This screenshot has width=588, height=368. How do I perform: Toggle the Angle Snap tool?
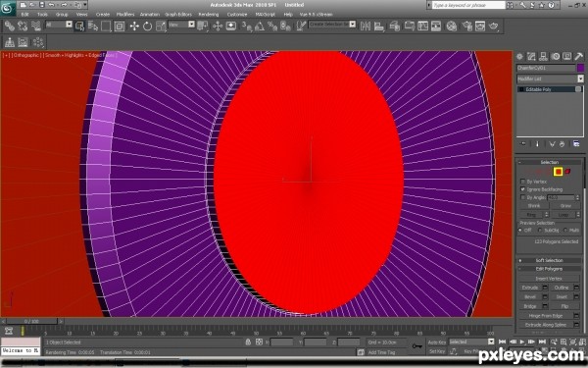(x=260, y=26)
